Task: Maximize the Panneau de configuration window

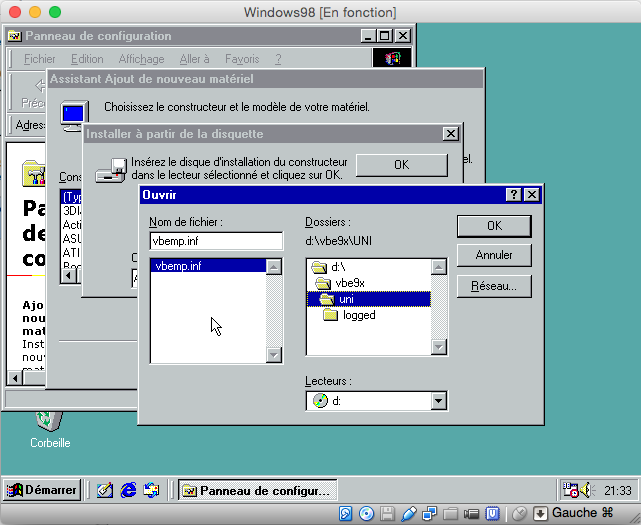Action: 384,36
